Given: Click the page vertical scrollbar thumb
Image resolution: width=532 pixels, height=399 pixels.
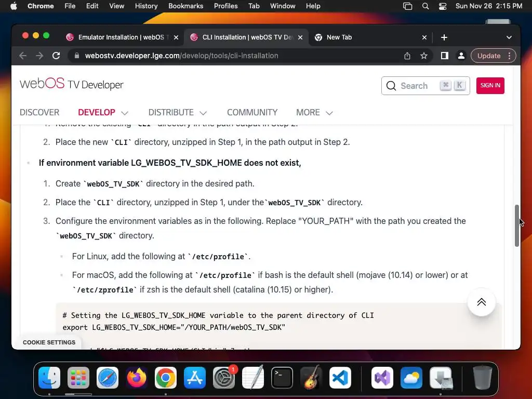Looking at the screenshot, I should 517,225.
